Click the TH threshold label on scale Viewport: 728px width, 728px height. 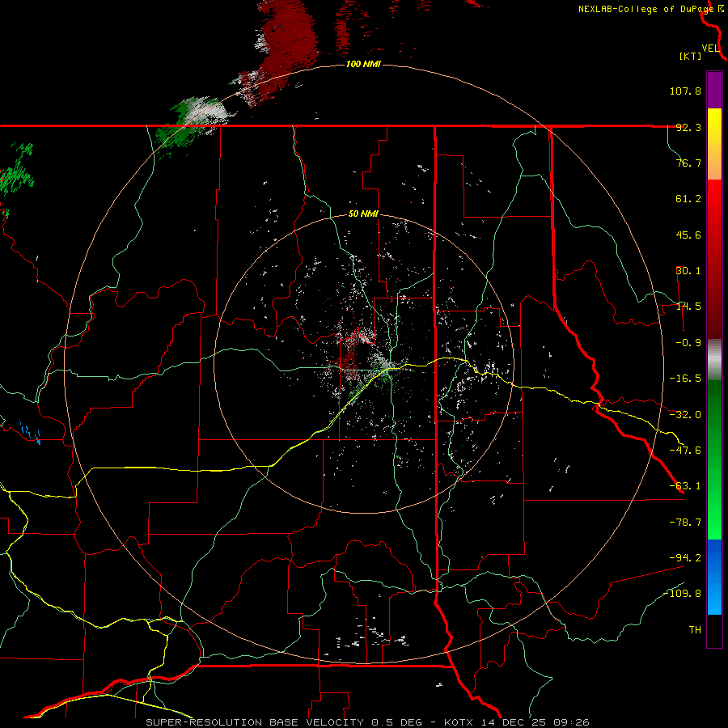click(695, 630)
